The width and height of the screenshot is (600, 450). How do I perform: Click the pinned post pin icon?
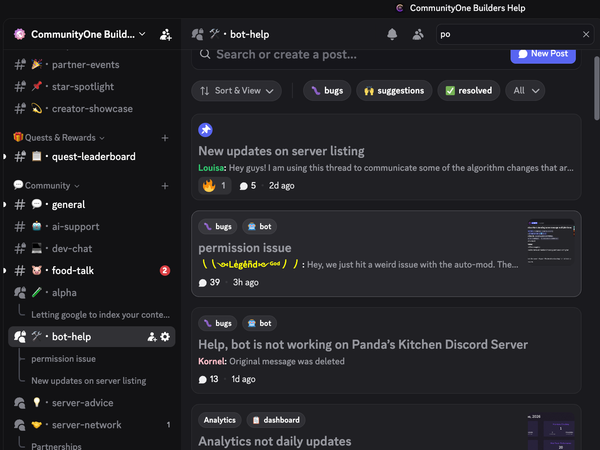pos(205,130)
